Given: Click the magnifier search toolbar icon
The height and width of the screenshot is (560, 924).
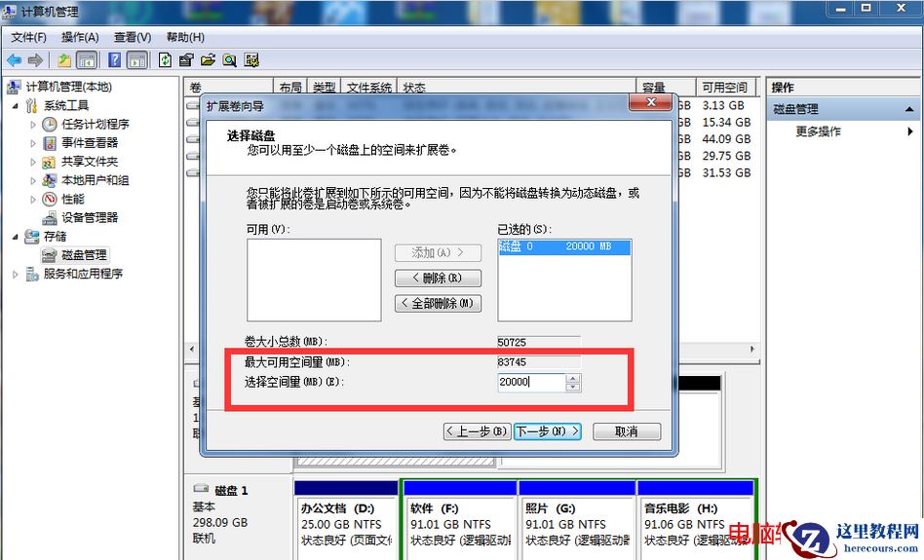Looking at the screenshot, I should click(x=229, y=60).
